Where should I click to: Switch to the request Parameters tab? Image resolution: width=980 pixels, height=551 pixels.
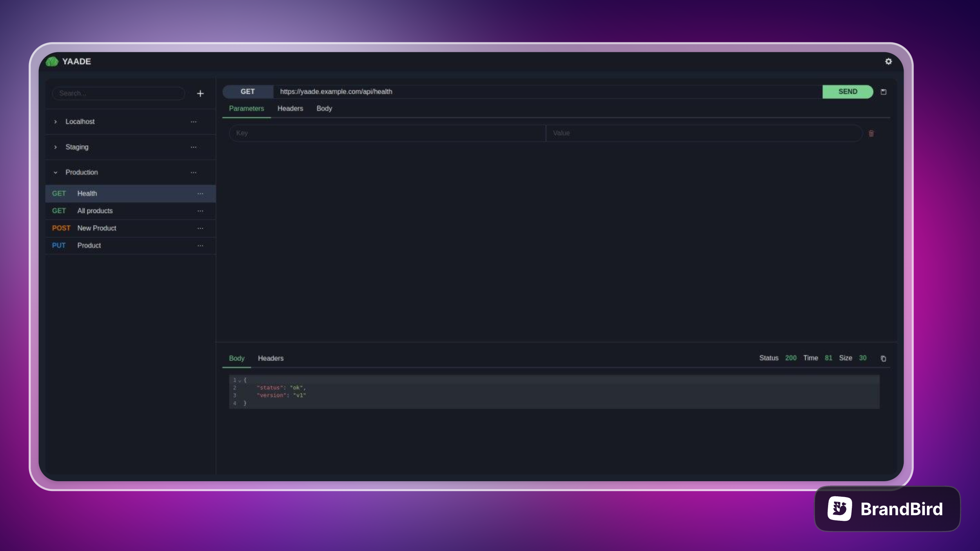[x=246, y=109]
